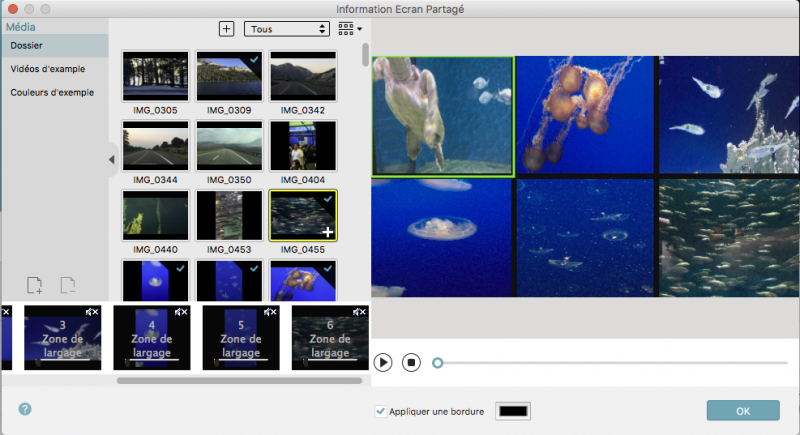Click drop zone 3 Zone de largage
Image resolution: width=800 pixels, height=435 pixels.
point(62,338)
